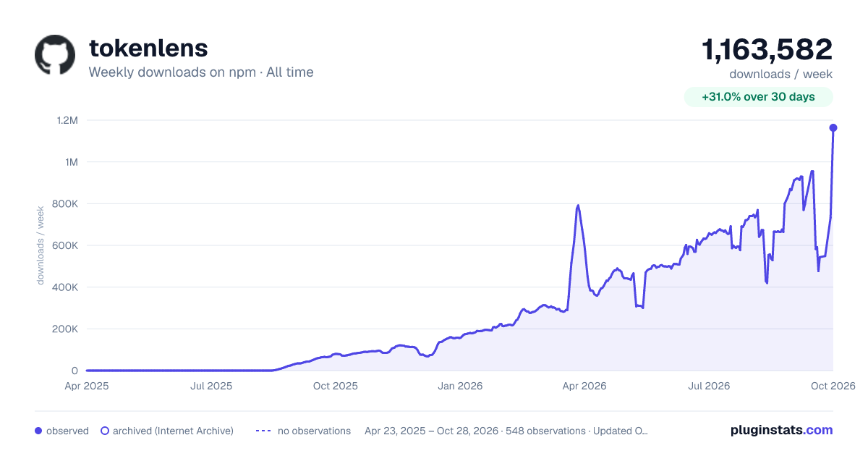Click the Oct 2026 x-axis label

click(x=833, y=386)
